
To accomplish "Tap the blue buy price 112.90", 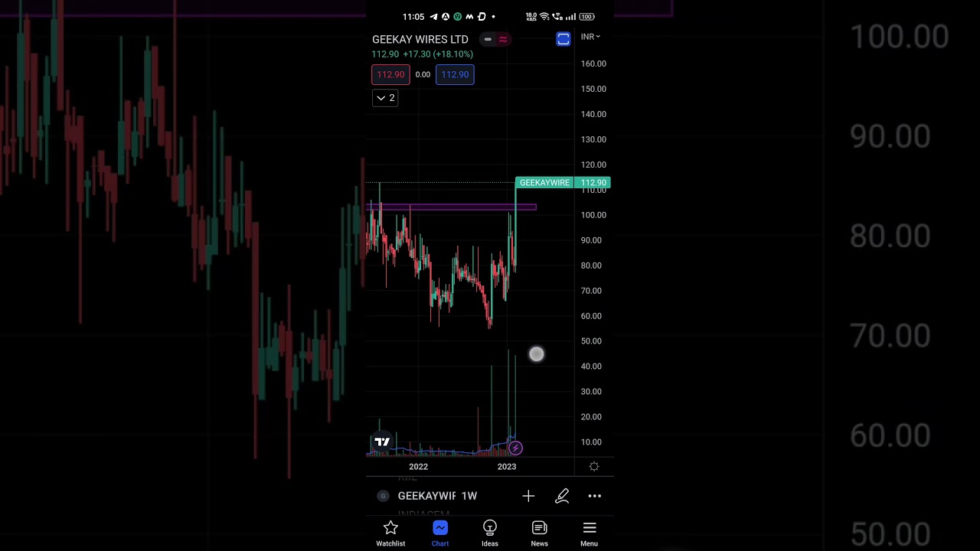I will [455, 74].
